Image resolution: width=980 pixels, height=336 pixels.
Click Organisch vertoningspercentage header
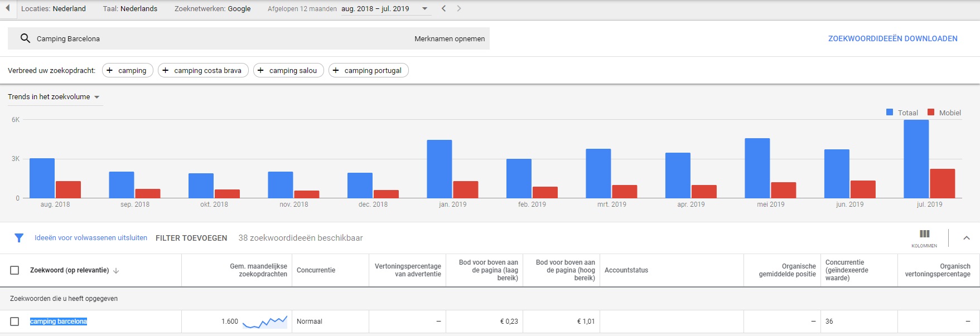tap(938, 270)
